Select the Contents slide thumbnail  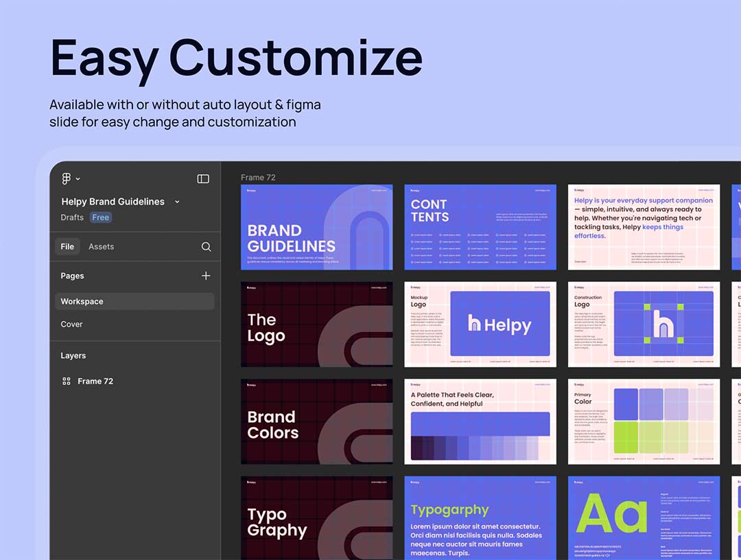click(x=480, y=227)
